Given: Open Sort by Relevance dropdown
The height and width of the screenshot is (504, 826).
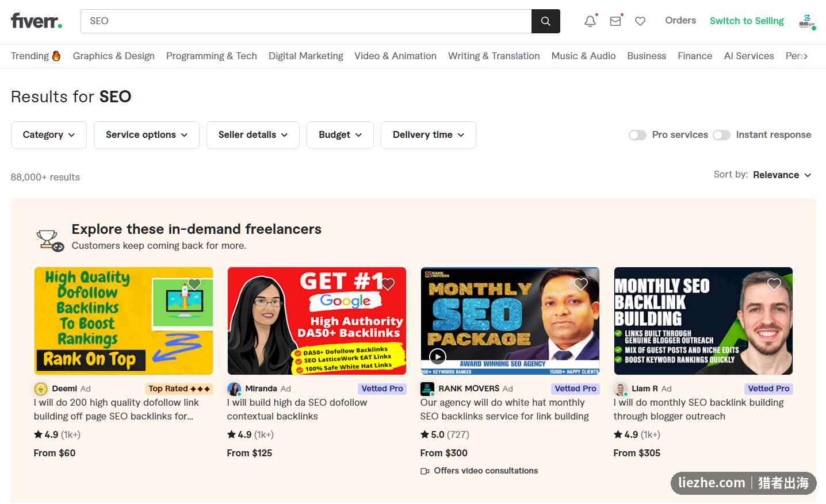Looking at the screenshot, I should click(782, 175).
